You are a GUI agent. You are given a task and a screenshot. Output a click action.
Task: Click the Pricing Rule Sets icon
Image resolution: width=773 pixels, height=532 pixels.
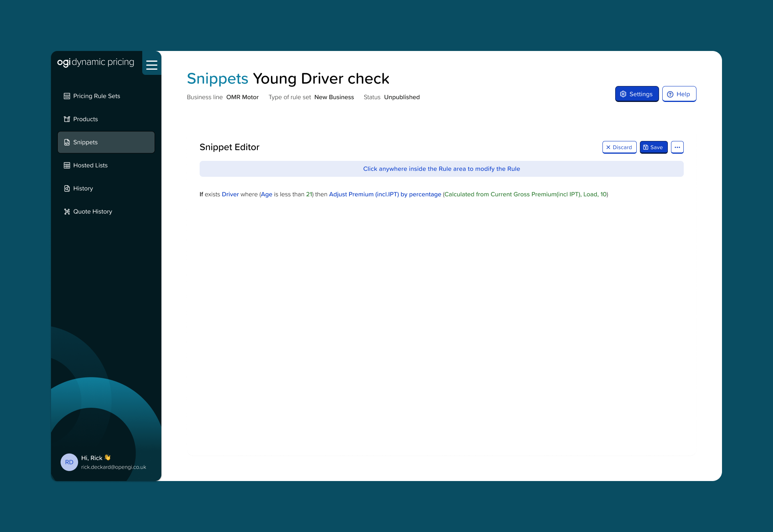[x=67, y=96]
